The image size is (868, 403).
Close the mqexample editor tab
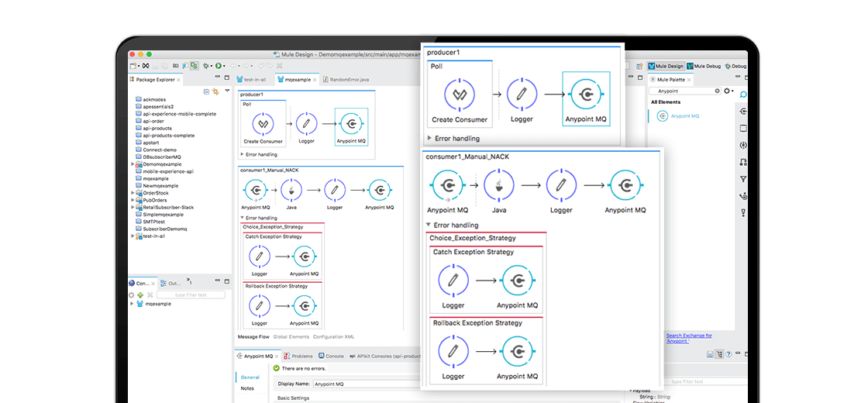[x=315, y=80]
